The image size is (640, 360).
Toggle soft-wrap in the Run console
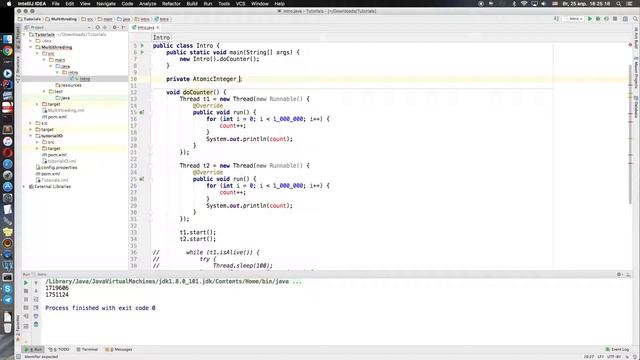pos(36,299)
